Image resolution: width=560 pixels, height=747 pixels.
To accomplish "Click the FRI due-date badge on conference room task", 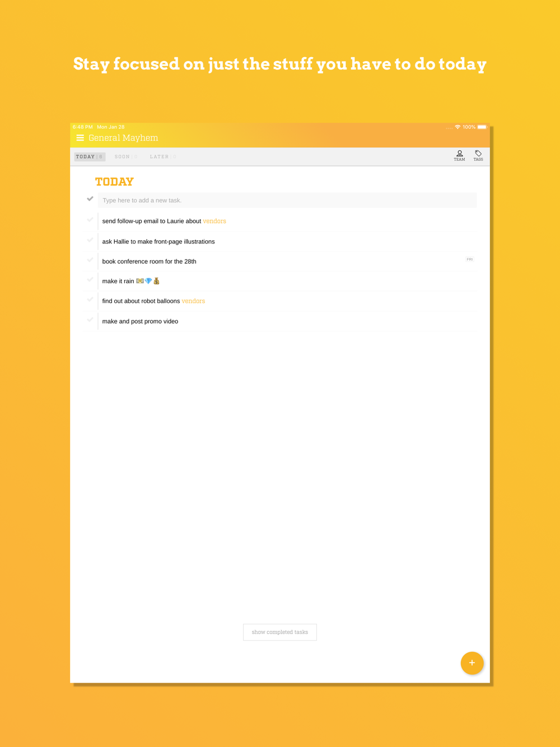I will click(470, 259).
